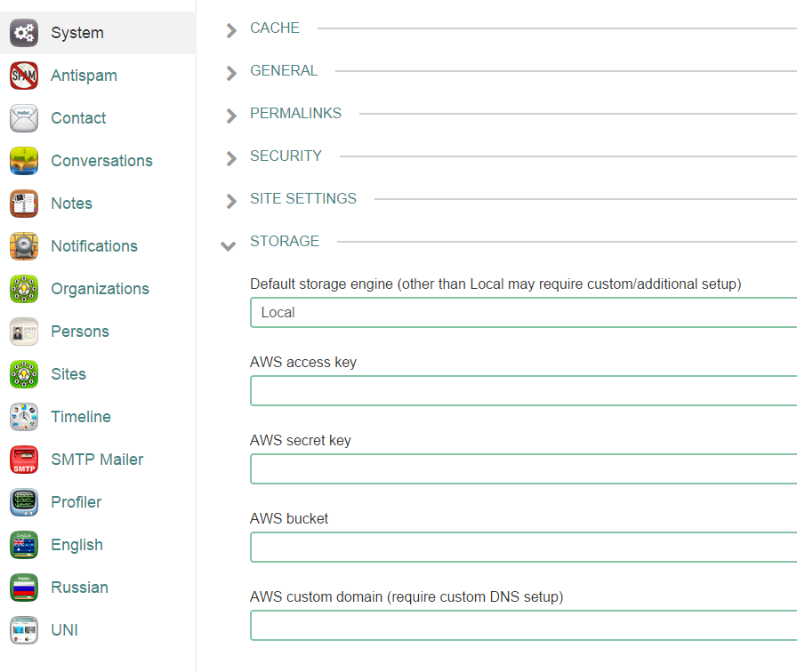The height and width of the screenshot is (672, 797).
Task: Click the Antispam no-spam icon
Action: coord(24,76)
